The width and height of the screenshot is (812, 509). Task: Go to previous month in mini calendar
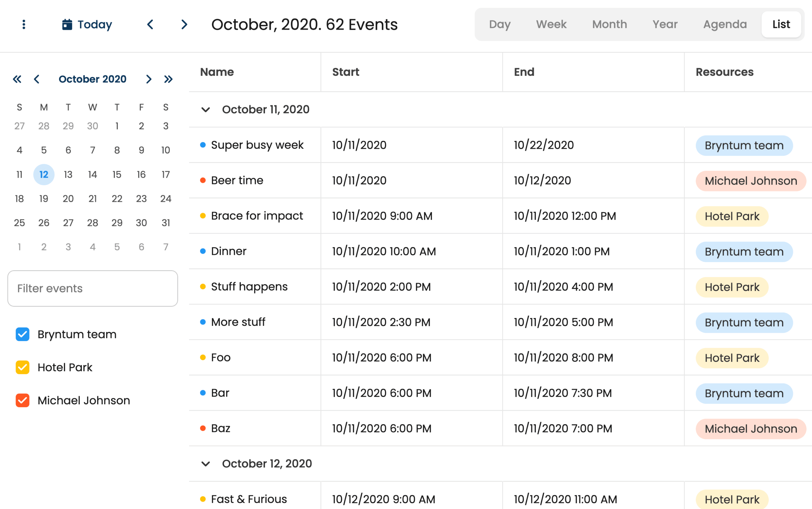(37, 79)
